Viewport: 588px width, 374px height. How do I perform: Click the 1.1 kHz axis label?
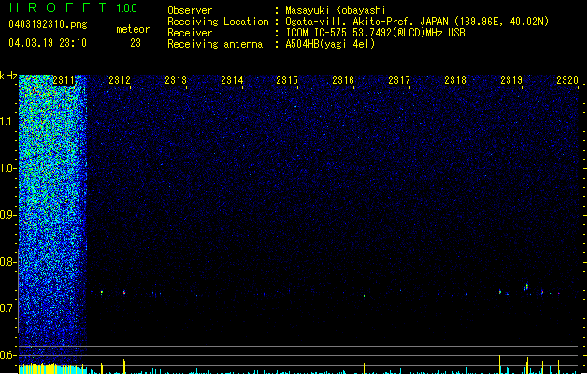[8, 122]
